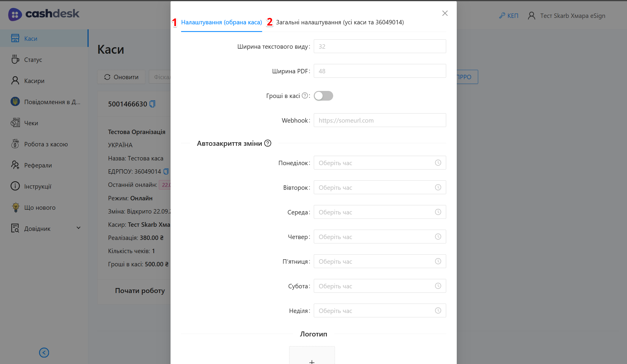Click the КЕП key link
Viewport: 627px width, 364px height.
509,16
